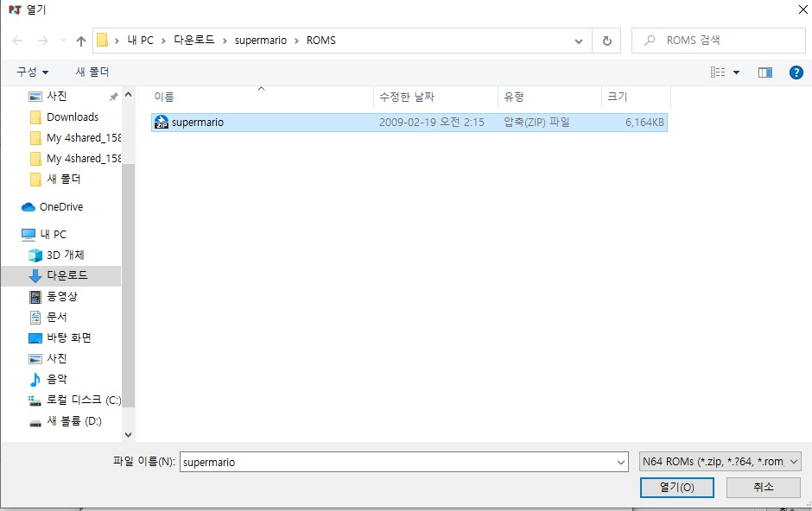Click the OneDrive cloud icon
812x511 pixels.
[29, 207]
